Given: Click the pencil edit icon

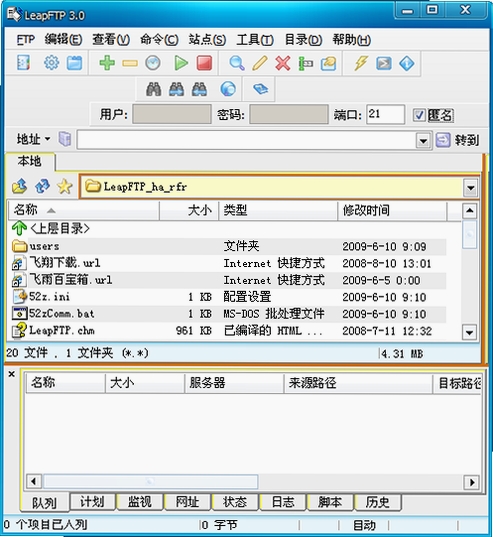Looking at the screenshot, I should click(x=260, y=63).
